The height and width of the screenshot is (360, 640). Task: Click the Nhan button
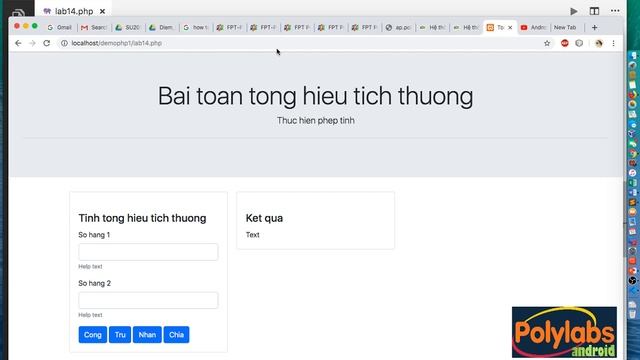[x=147, y=335]
